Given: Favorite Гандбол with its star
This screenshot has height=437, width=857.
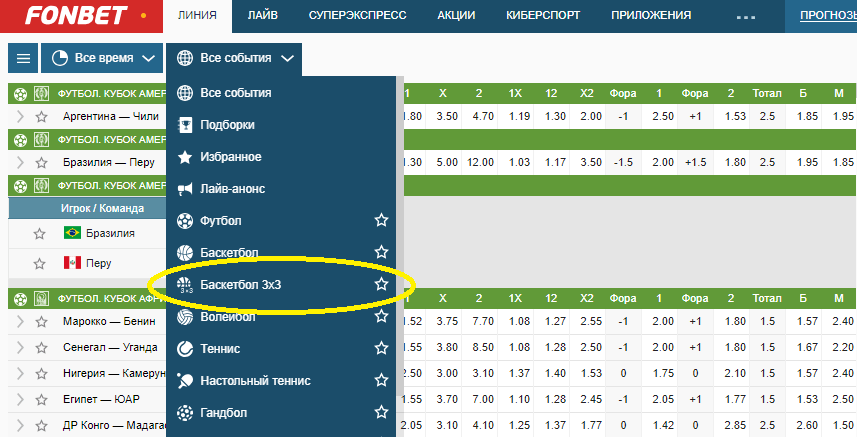Looking at the screenshot, I should [x=381, y=412].
